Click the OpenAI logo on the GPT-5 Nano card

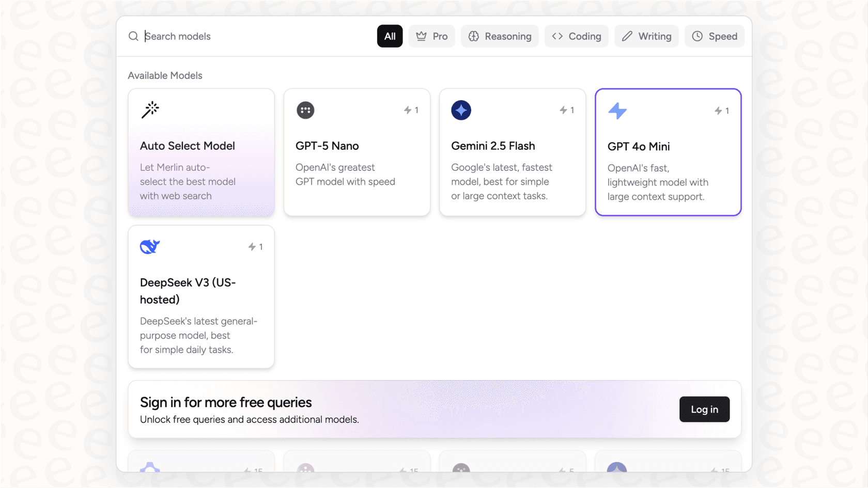(305, 110)
